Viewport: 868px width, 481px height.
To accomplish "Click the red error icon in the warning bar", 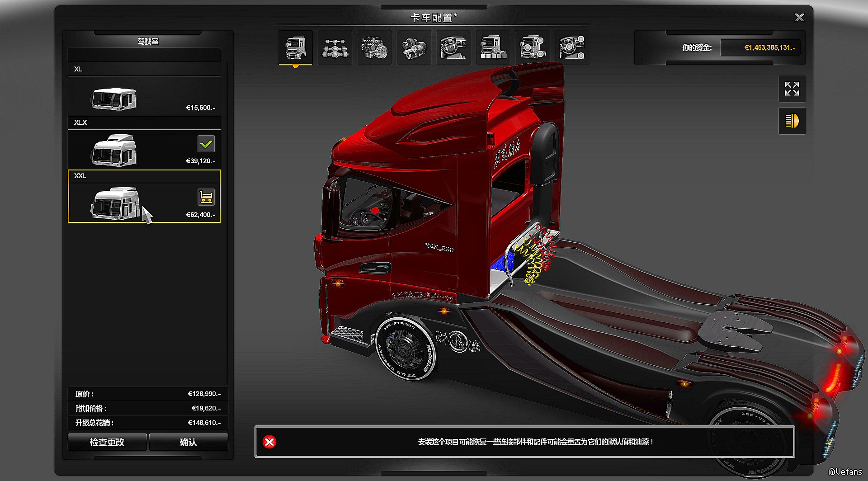I will (269, 442).
